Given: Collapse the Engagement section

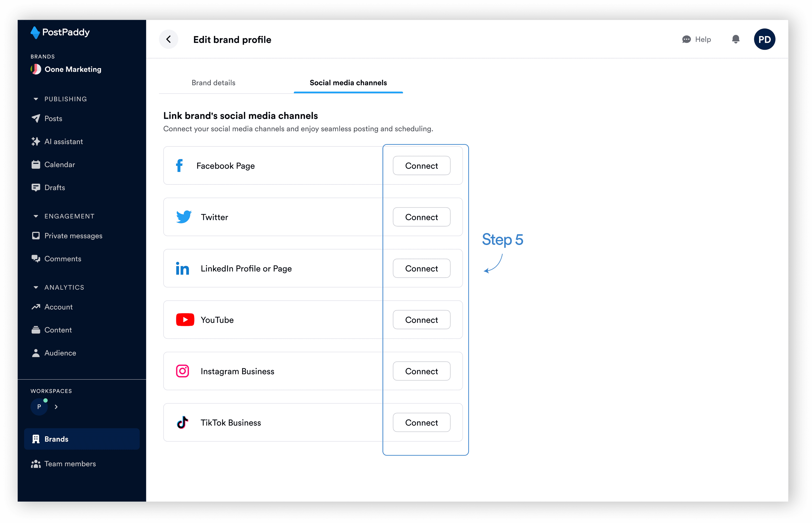Looking at the screenshot, I should coord(36,216).
